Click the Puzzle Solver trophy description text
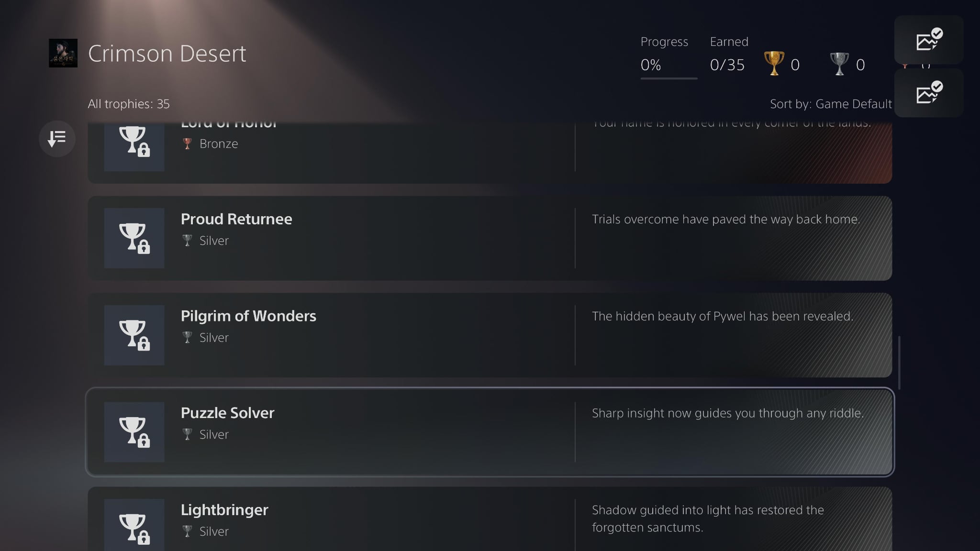Viewport: 980px width, 551px height. [727, 413]
